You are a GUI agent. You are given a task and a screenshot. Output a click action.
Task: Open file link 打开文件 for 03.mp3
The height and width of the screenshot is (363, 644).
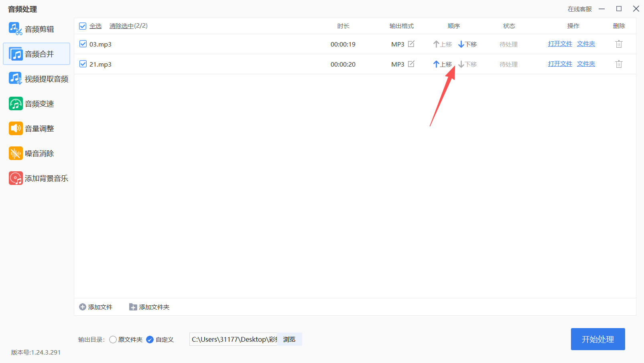[560, 44]
